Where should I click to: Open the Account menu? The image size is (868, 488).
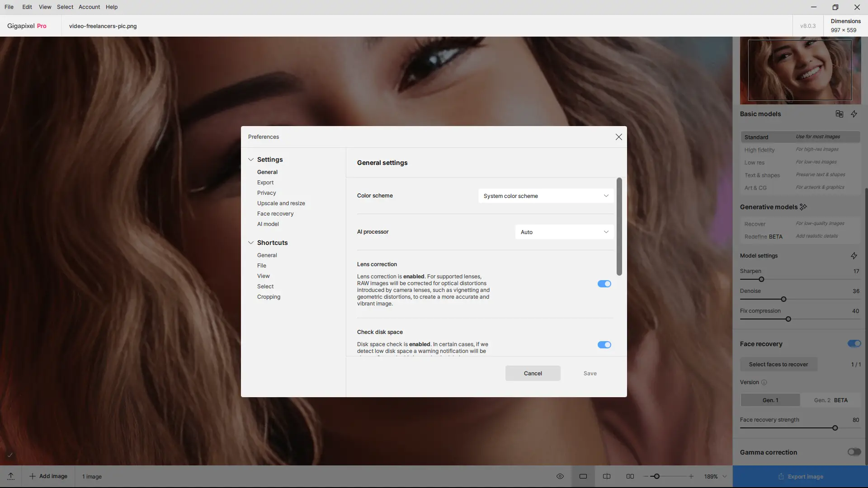pos(89,7)
